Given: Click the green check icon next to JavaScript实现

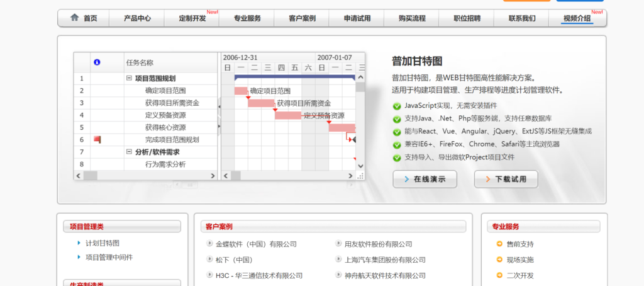Looking at the screenshot, I should tap(397, 106).
